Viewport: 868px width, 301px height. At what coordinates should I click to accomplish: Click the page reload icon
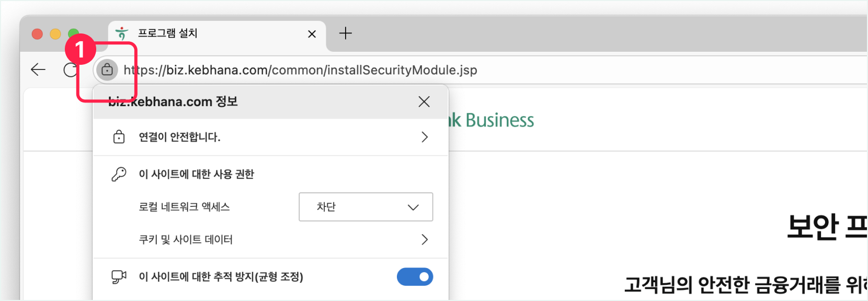coord(70,70)
